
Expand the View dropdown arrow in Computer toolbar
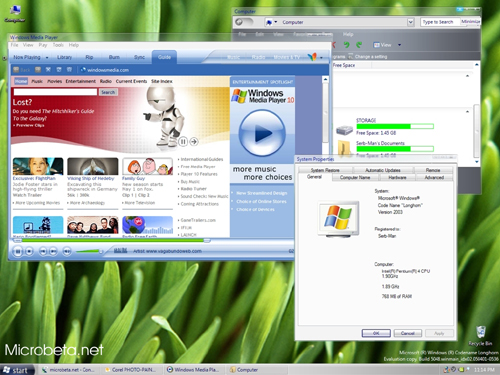[x=399, y=45]
